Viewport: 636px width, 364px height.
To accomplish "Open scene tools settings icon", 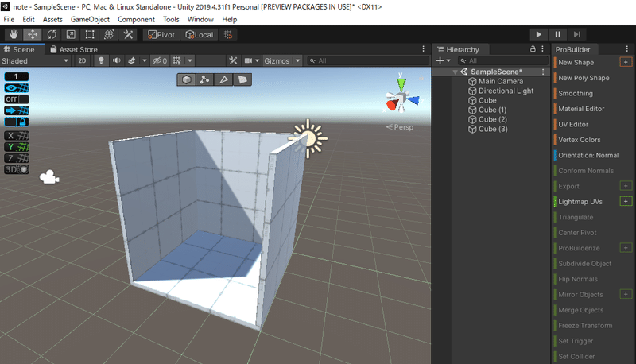I will pyautogui.click(x=233, y=60).
